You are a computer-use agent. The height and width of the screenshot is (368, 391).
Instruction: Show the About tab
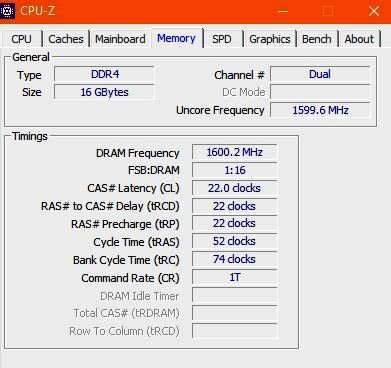click(x=359, y=39)
